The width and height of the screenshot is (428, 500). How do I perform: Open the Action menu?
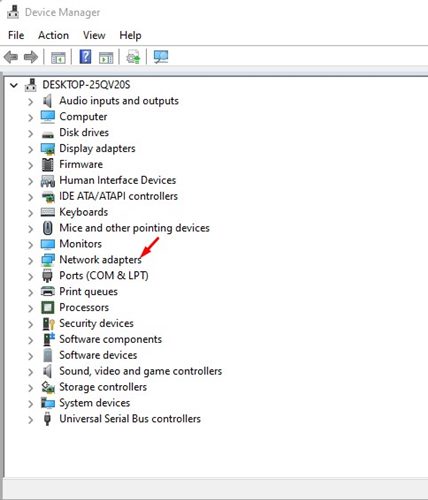(x=53, y=35)
